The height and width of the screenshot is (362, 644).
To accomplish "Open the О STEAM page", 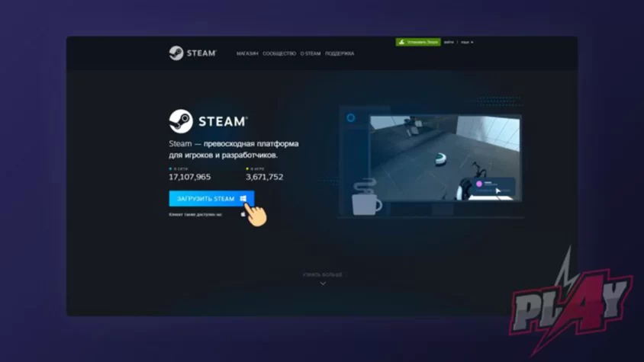I will coord(311,54).
